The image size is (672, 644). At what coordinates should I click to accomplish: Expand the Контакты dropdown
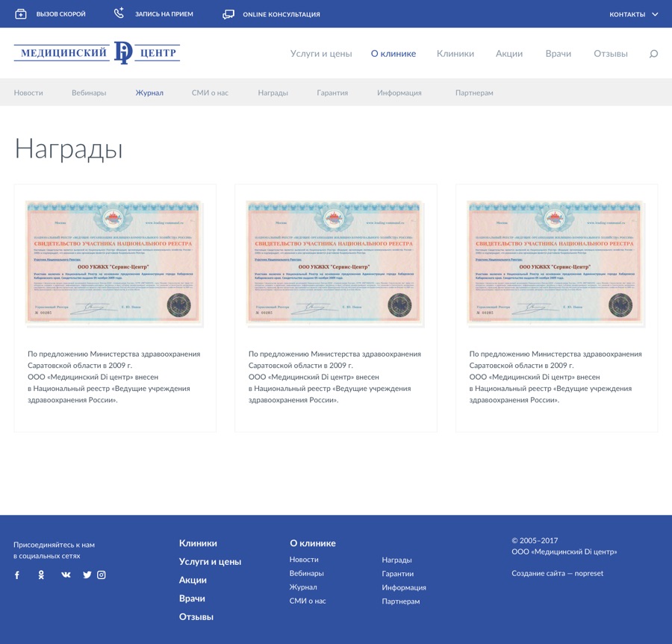pos(633,14)
